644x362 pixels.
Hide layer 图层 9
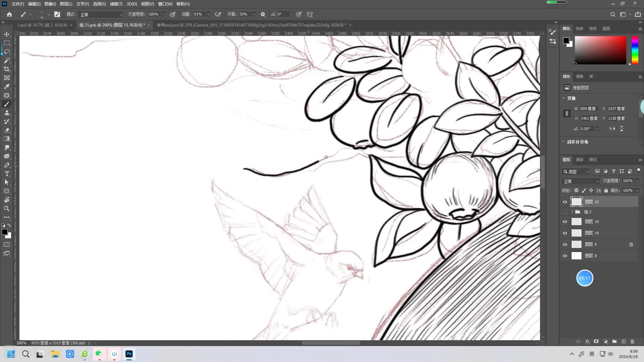tap(565, 244)
